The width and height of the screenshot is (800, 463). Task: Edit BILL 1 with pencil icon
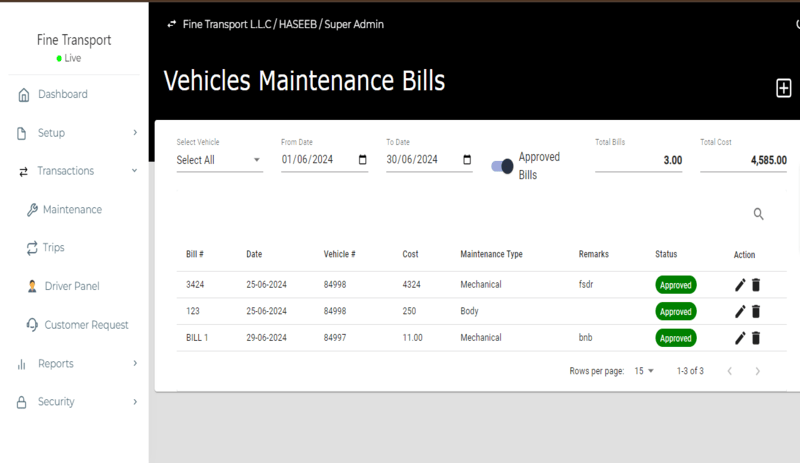(x=740, y=338)
